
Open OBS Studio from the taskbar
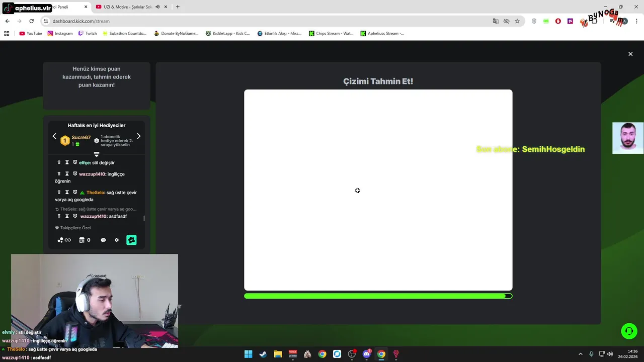click(x=352, y=354)
